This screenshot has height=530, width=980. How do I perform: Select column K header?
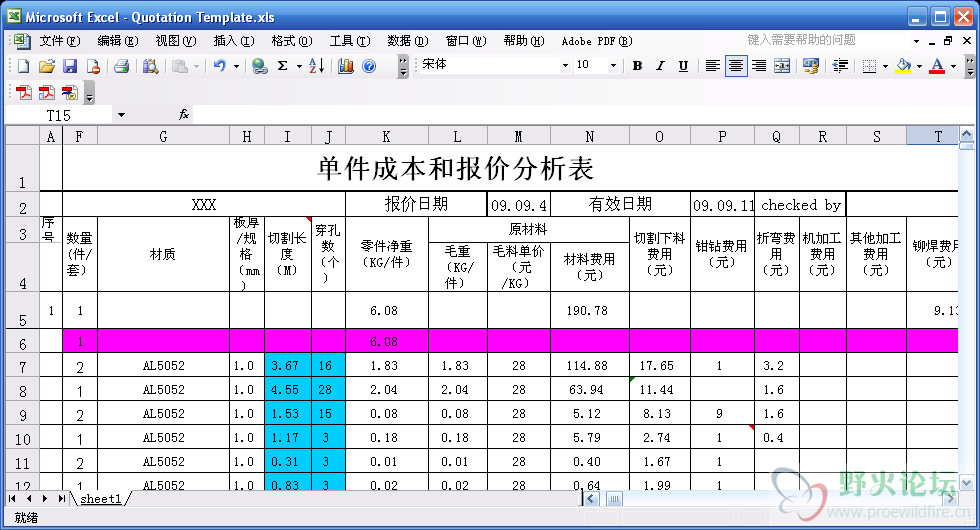coord(386,136)
